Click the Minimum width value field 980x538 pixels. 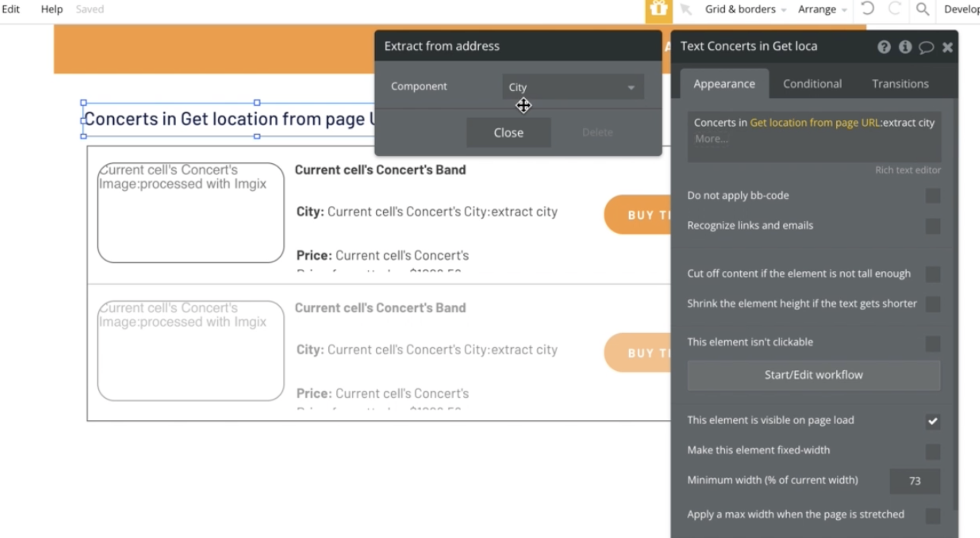[914, 481]
